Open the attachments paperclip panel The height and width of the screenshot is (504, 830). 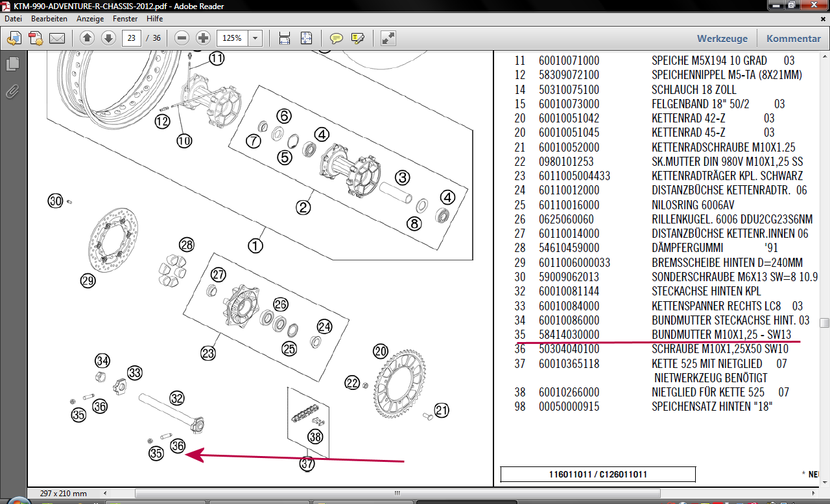click(12, 91)
